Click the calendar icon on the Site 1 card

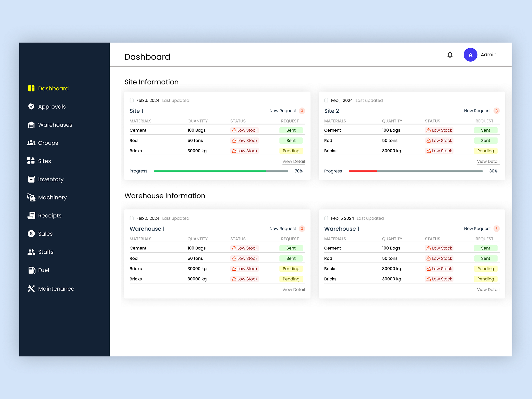131,100
